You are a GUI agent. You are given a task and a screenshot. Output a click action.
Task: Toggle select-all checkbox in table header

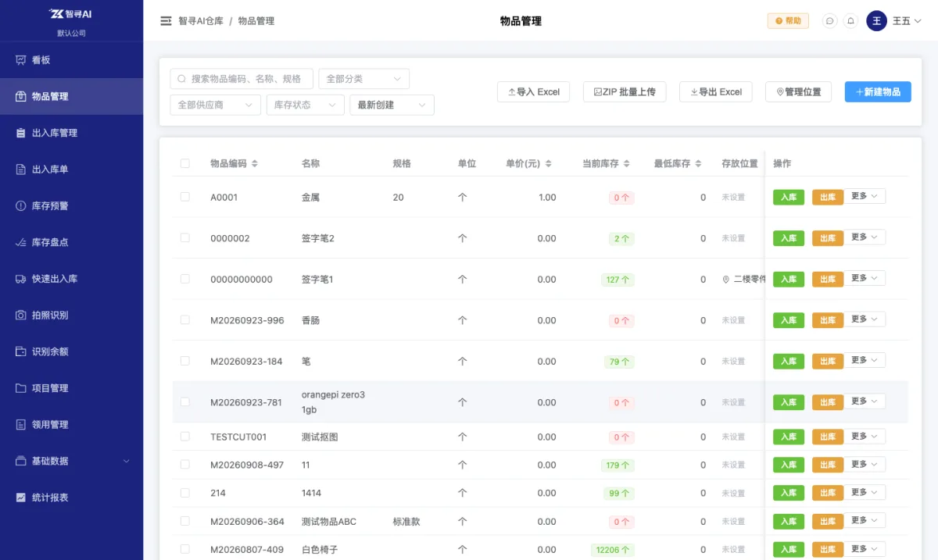(x=184, y=163)
